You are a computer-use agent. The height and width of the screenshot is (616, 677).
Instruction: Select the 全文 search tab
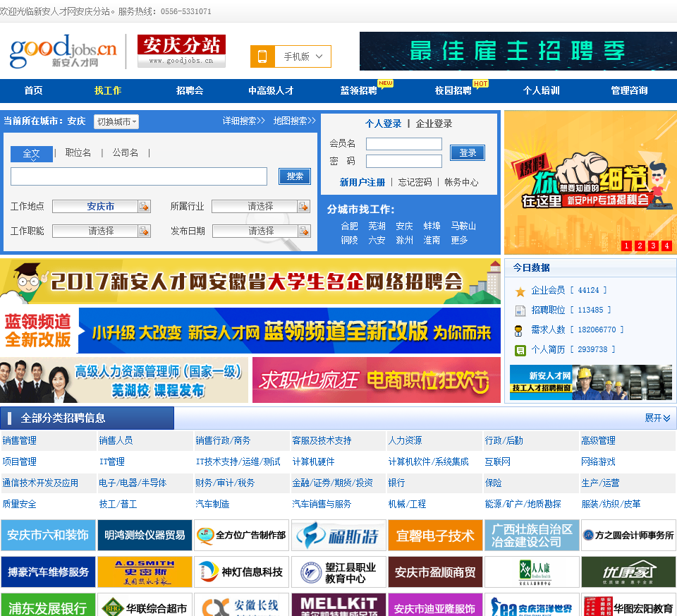32,154
